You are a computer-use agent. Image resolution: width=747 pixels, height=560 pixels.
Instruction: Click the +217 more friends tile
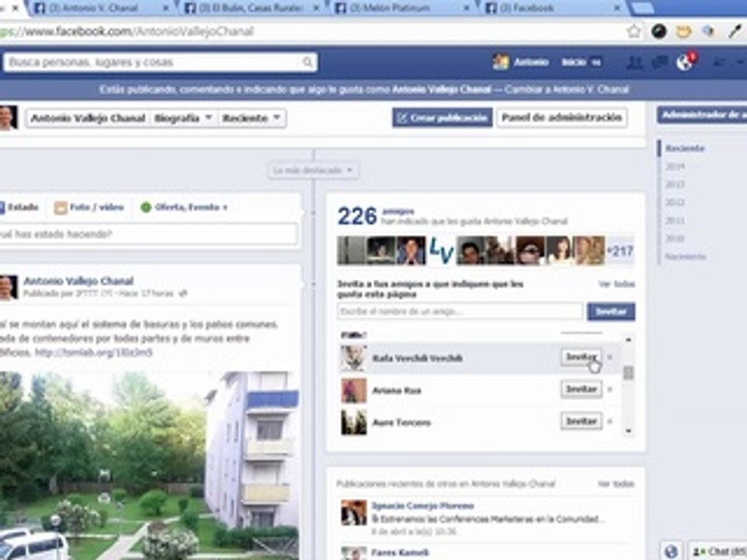pyautogui.click(x=620, y=250)
